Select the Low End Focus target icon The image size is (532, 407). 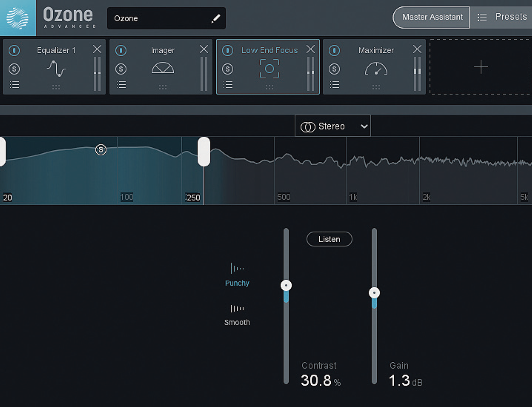pyautogui.click(x=270, y=69)
